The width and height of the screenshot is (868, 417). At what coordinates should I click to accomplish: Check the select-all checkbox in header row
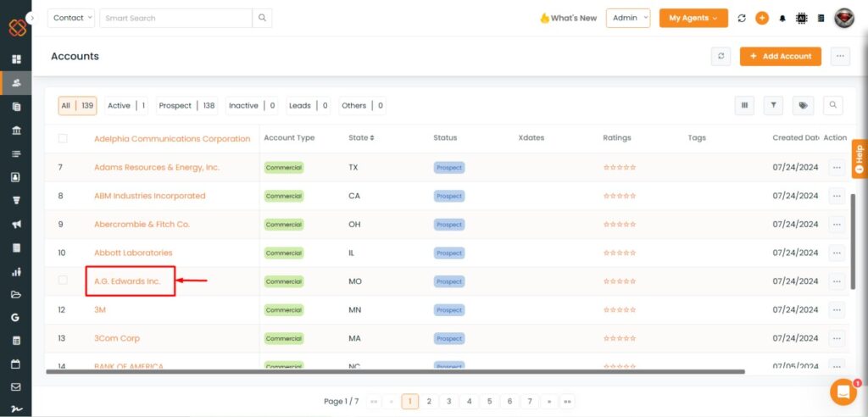pos(63,138)
